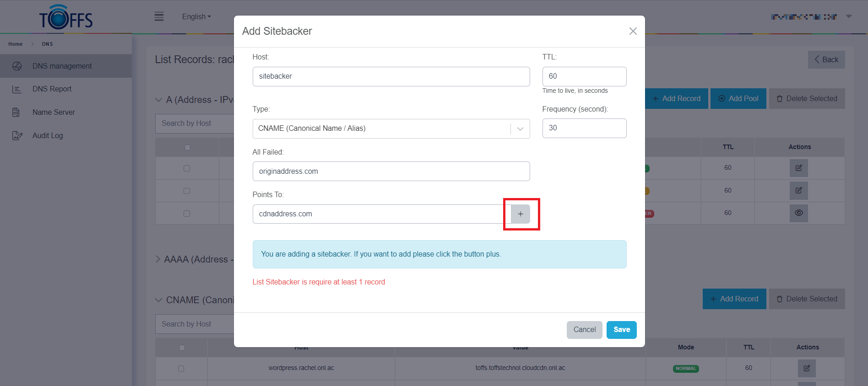868x386 pixels.
Task: Click the TOFFS logo
Action: (66, 17)
